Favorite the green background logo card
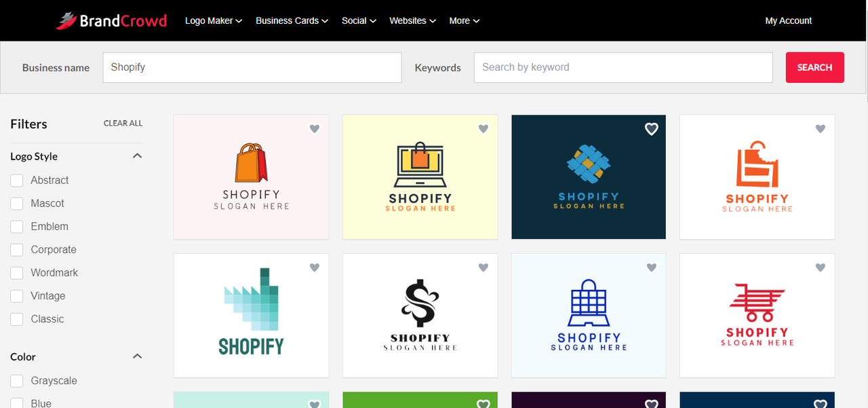 pos(484,404)
